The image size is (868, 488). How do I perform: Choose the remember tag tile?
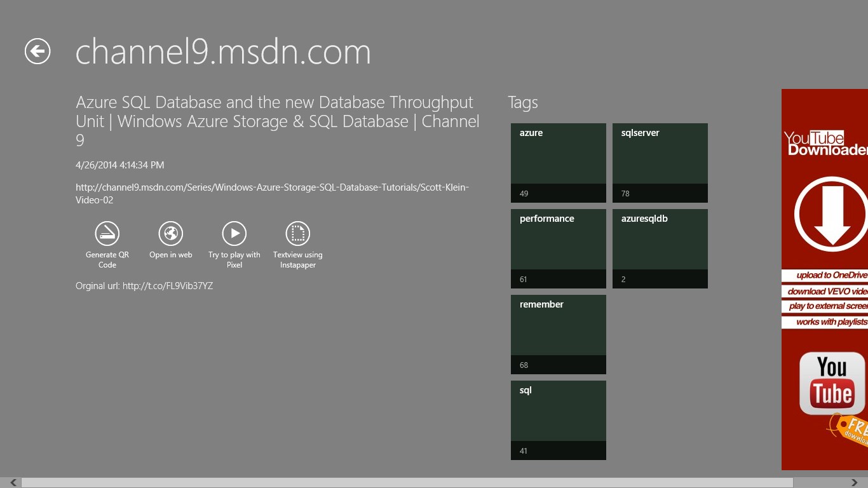pos(559,334)
